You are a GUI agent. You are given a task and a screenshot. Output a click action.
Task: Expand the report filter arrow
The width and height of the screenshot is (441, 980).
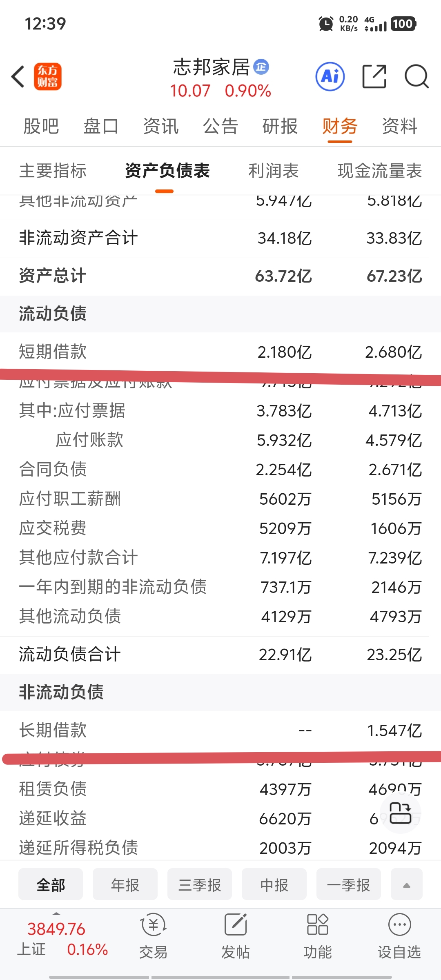[x=407, y=885]
